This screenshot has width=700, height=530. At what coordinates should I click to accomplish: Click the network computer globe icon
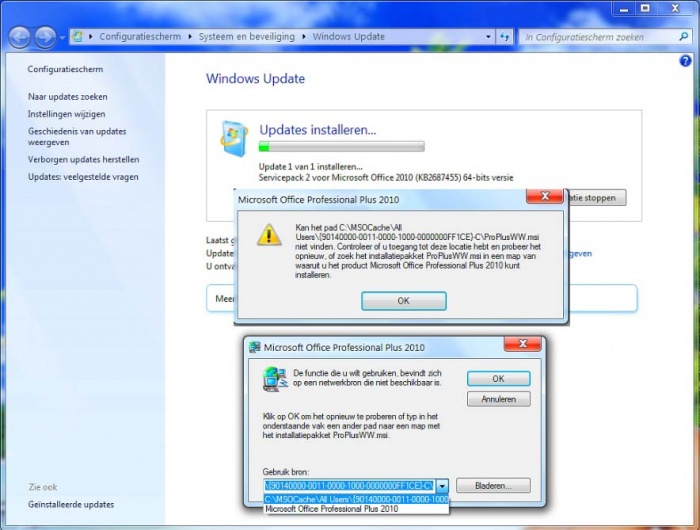pos(275,379)
